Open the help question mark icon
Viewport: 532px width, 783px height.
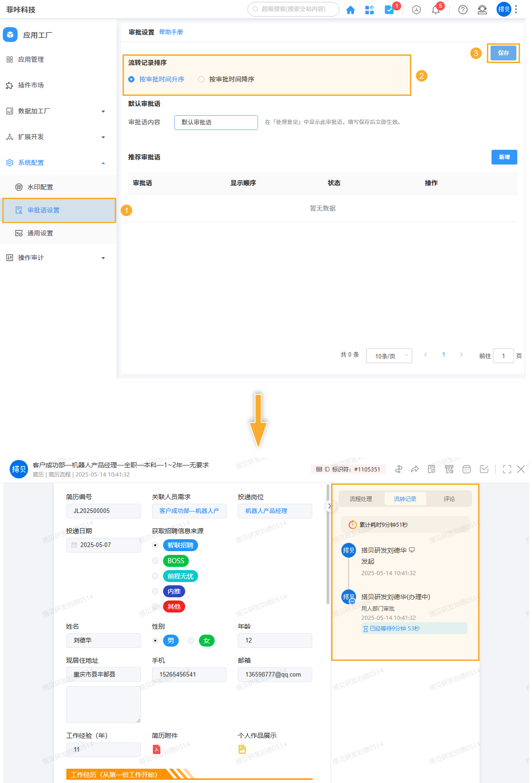463,10
